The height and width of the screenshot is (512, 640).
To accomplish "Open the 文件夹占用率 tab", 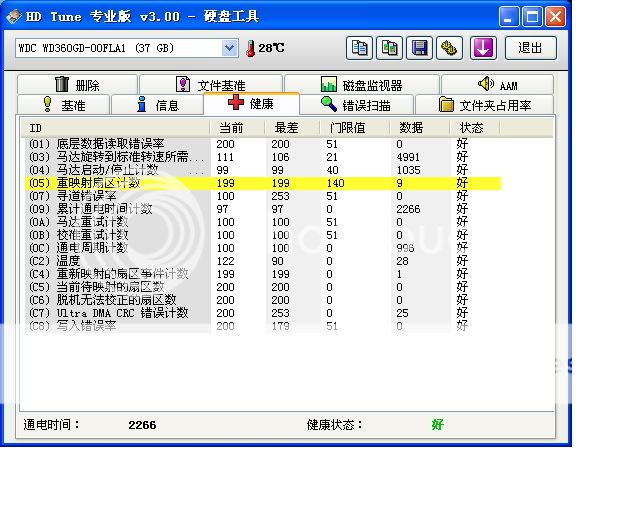I will point(486,105).
